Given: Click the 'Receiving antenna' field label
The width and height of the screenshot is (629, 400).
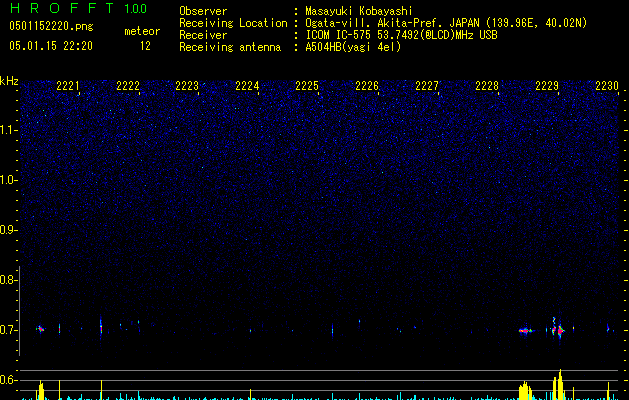Looking at the screenshot, I should [230, 47].
